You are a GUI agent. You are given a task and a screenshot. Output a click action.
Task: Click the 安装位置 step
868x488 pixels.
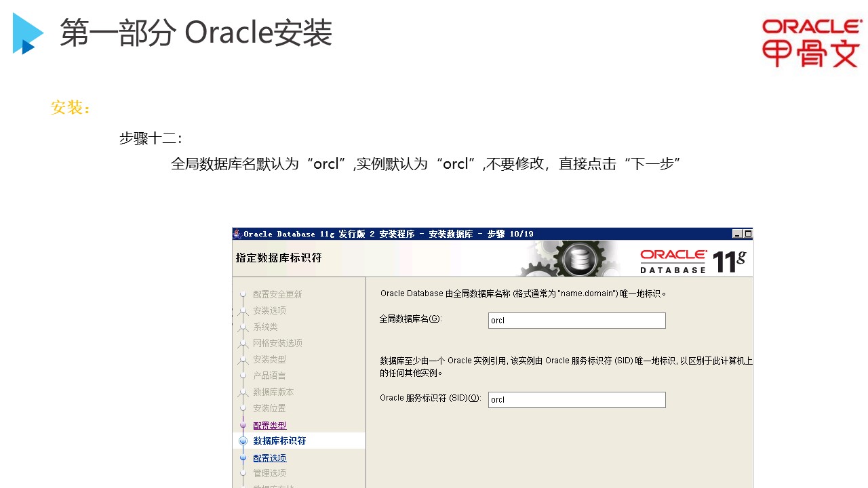(269, 408)
